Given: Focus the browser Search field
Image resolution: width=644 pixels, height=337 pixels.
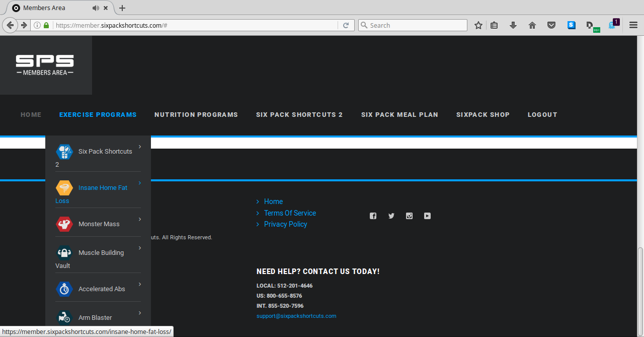Looking at the screenshot, I should tap(413, 25).
